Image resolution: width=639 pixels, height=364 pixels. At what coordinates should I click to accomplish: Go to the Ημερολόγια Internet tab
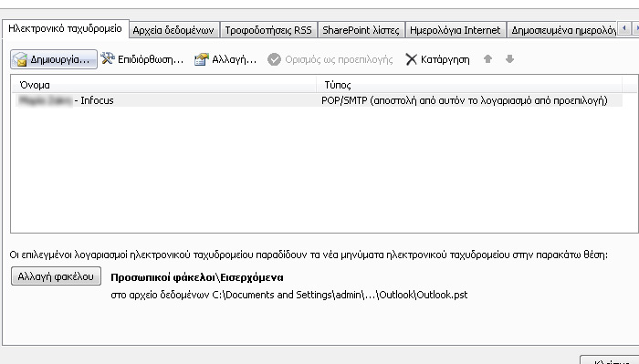[x=456, y=30]
